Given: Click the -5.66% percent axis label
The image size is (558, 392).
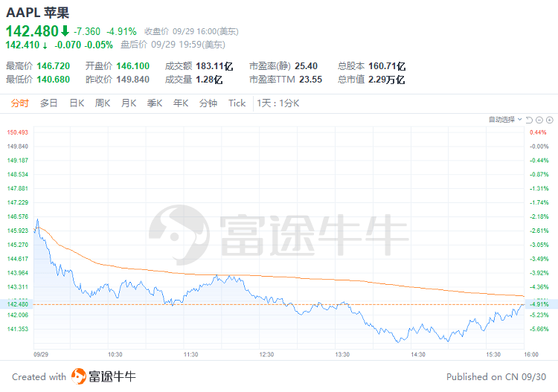Looking at the screenshot, I should coord(539,329).
